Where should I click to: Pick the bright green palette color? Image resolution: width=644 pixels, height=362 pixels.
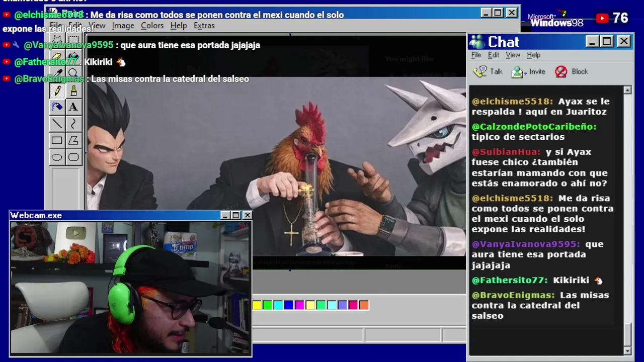(x=267, y=305)
